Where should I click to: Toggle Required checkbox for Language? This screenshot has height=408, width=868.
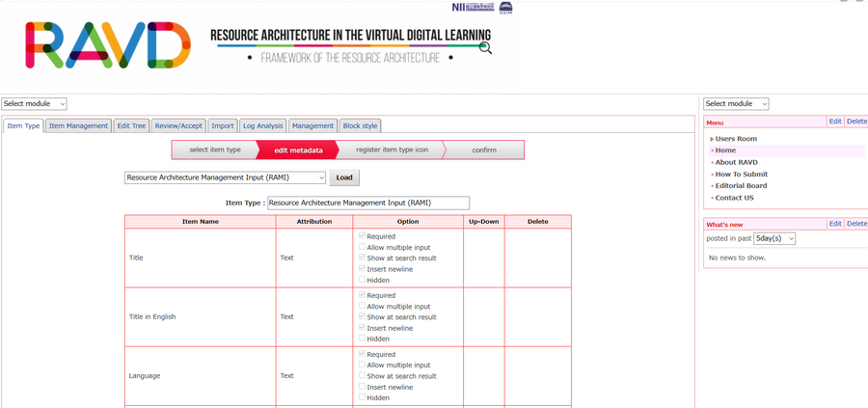(362, 354)
